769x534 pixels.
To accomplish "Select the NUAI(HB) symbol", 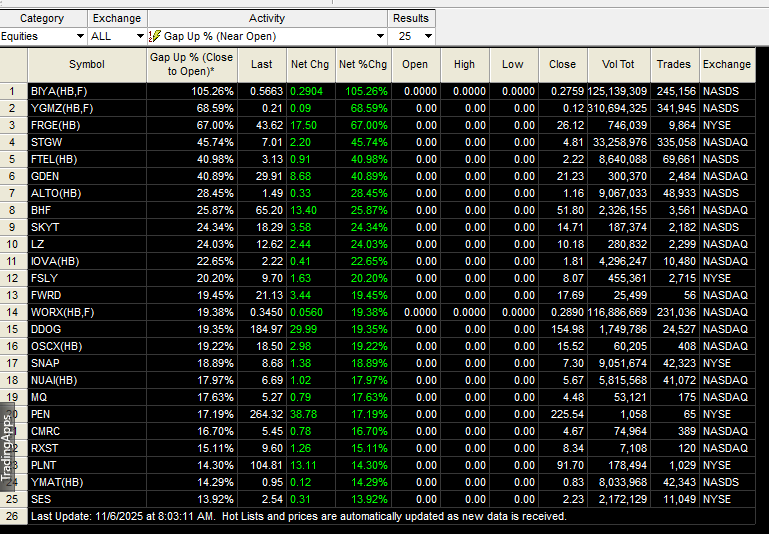I will [x=54, y=381].
